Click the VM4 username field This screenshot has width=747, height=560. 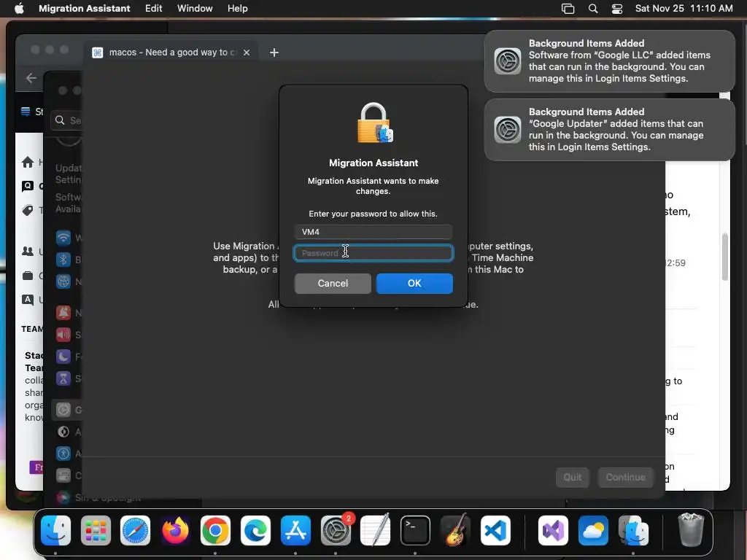[x=373, y=232]
